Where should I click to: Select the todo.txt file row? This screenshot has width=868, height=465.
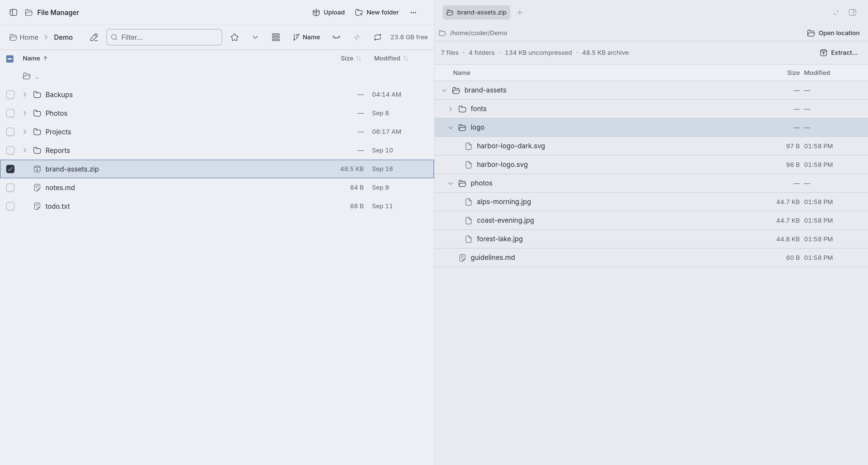[217, 206]
